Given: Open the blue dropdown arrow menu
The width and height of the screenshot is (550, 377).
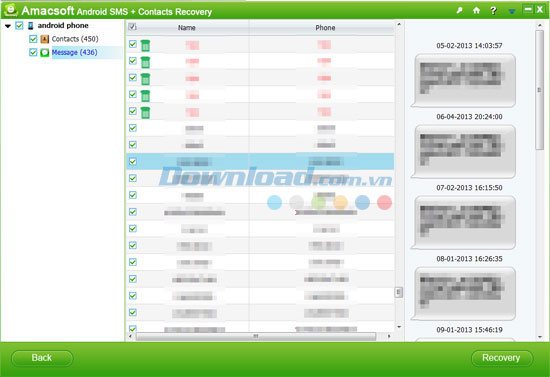Looking at the screenshot, I should (512, 12).
